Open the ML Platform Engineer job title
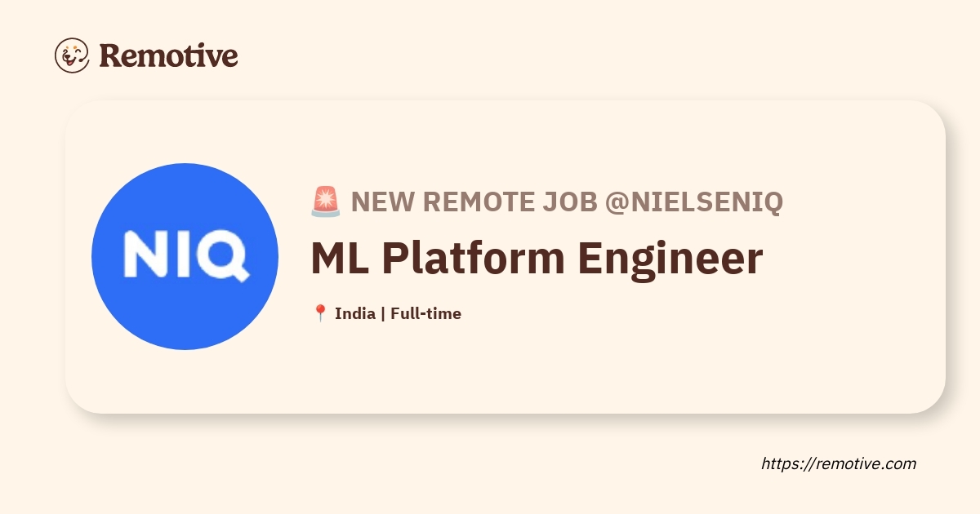980x514 pixels. click(537, 258)
